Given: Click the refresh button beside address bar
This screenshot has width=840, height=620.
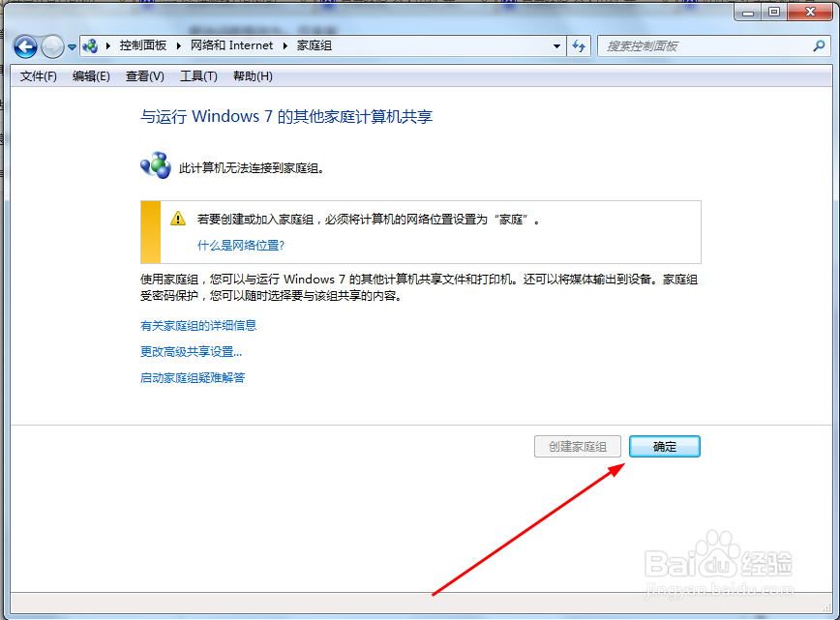Looking at the screenshot, I should pyautogui.click(x=579, y=46).
